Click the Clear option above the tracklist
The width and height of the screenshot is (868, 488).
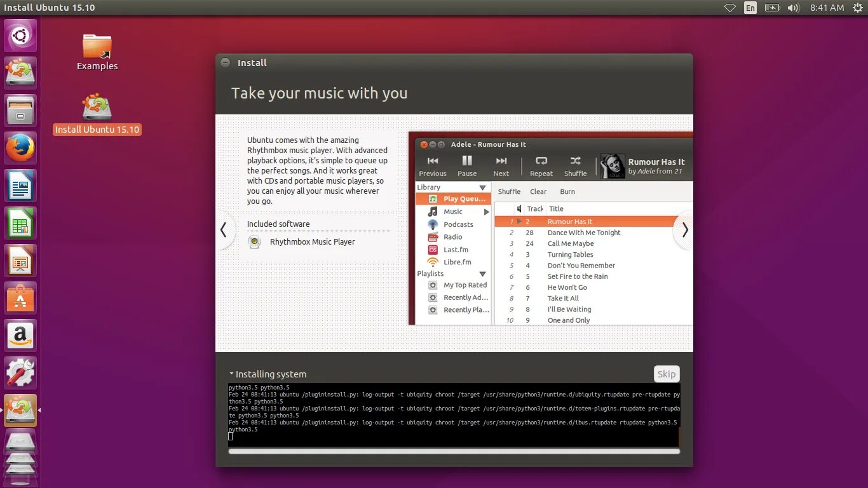click(x=538, y=191)
